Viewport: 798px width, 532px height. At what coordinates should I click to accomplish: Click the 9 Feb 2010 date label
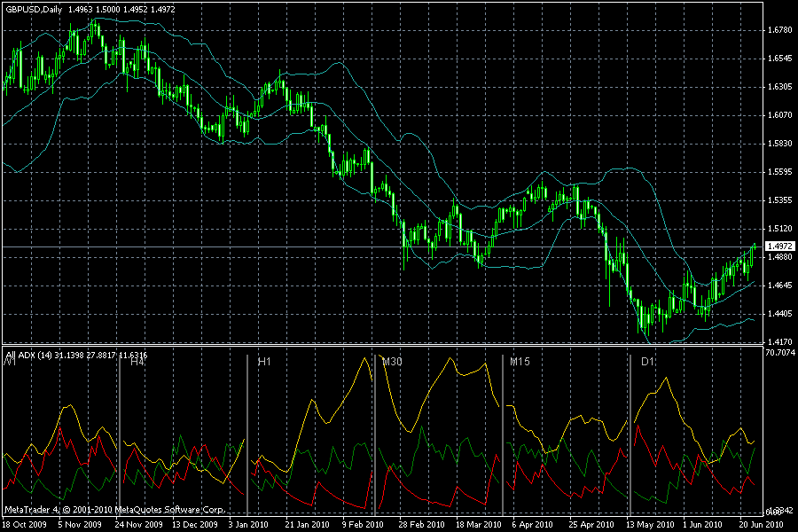(363, 524)
